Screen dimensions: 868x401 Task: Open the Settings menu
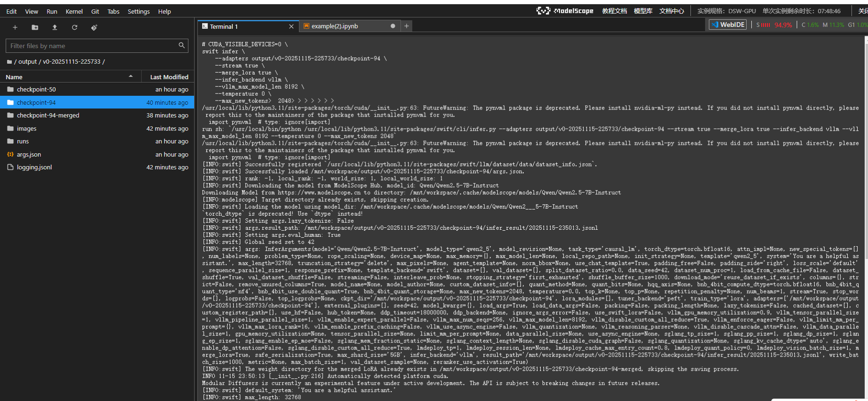tap(139, 11)
